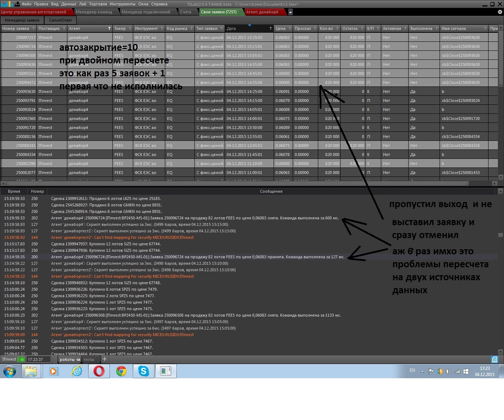
Task: Add a new workspace with the plus icon
Action: tap(104, 359)
